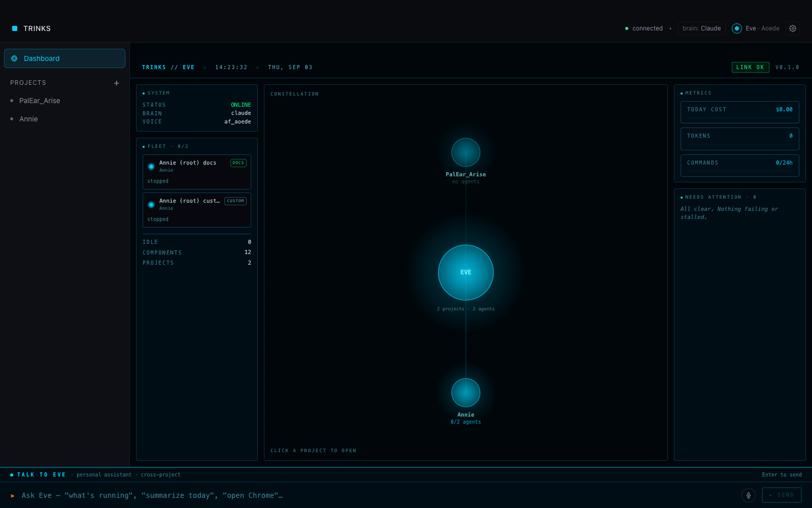Click the Eve · Aoede voice selector
Image resolution: width=812 pixels, height=508 pixels.
(756, 29)
